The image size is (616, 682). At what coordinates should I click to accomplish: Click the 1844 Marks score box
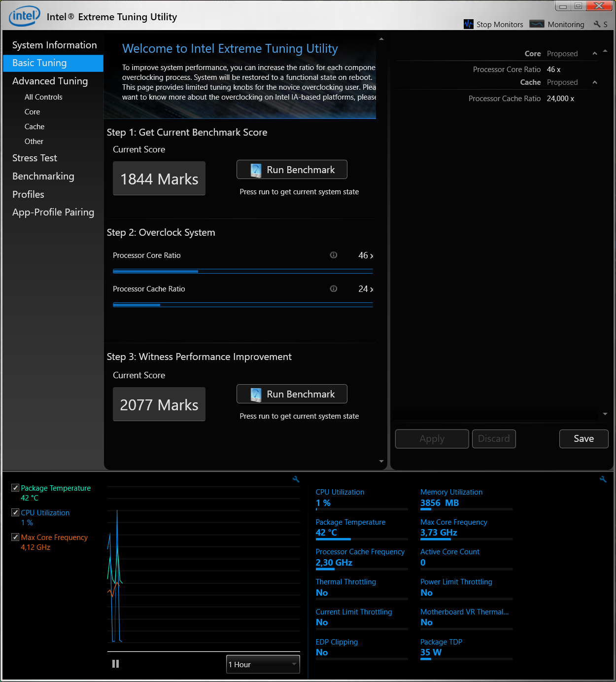click(x=159, y=179)
